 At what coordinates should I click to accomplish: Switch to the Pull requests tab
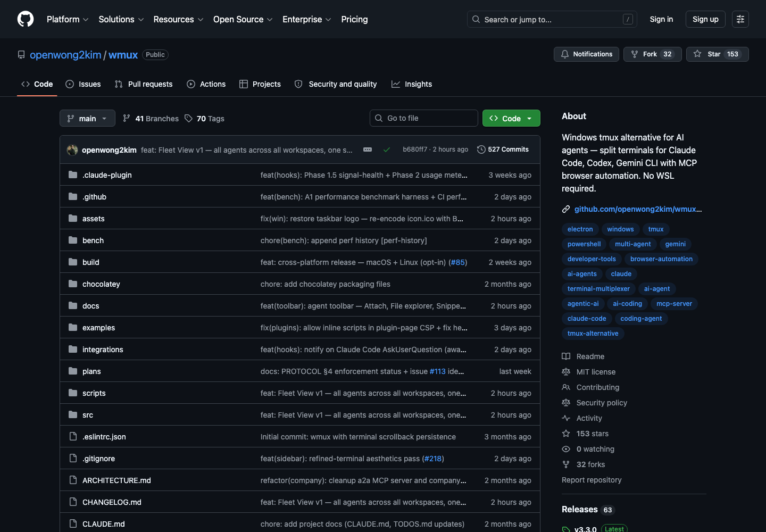tap(144, 84)
